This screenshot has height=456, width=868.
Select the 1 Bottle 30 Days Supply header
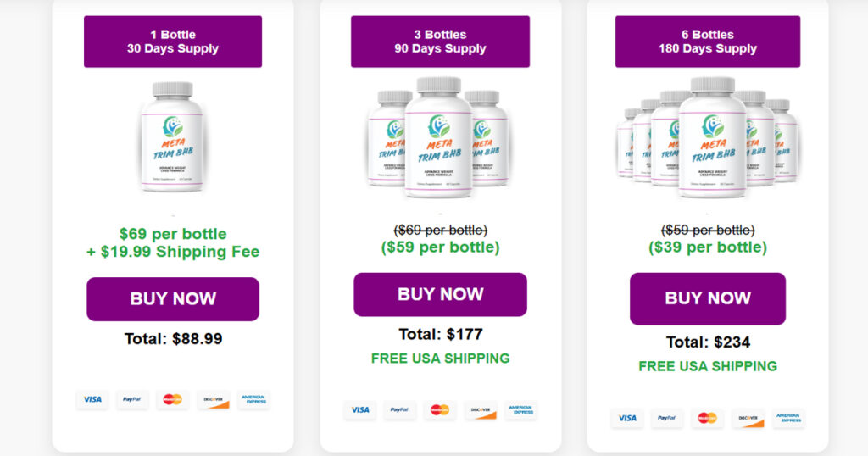click(x=173, y=42)
